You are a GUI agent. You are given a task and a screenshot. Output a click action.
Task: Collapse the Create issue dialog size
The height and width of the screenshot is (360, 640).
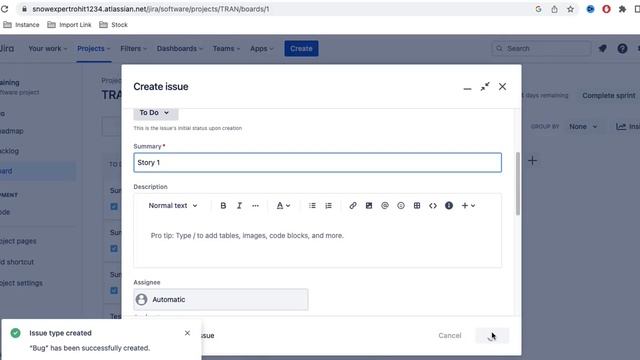pos(484,87)
